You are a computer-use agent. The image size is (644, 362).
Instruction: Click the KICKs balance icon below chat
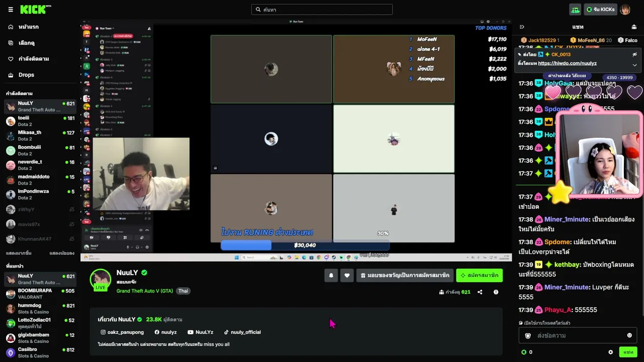[x=524, y=352]
